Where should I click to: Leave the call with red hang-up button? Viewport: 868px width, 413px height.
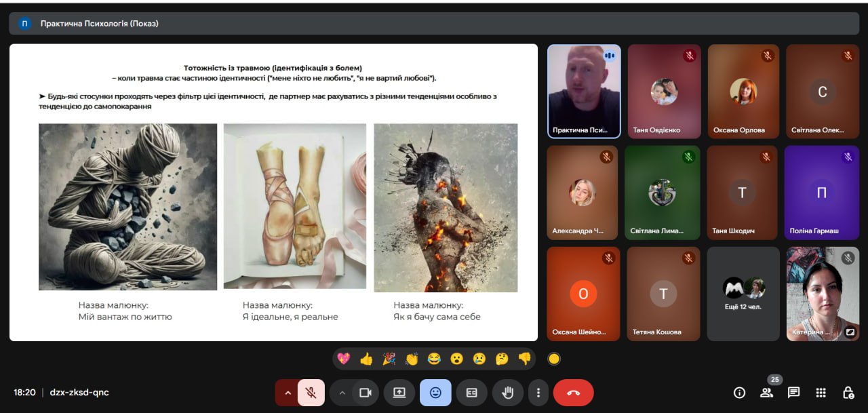573,393
